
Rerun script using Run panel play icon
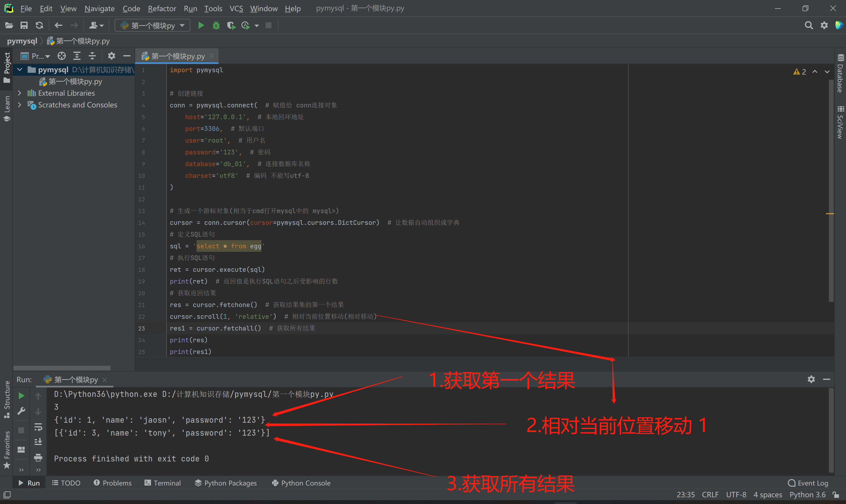click(21, 396)
